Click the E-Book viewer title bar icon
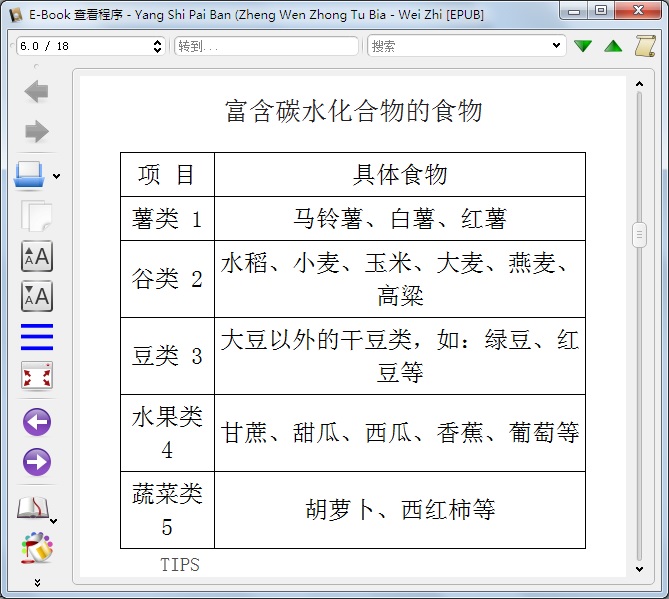This screenshot has width=669, height=599. pos(15,15)
